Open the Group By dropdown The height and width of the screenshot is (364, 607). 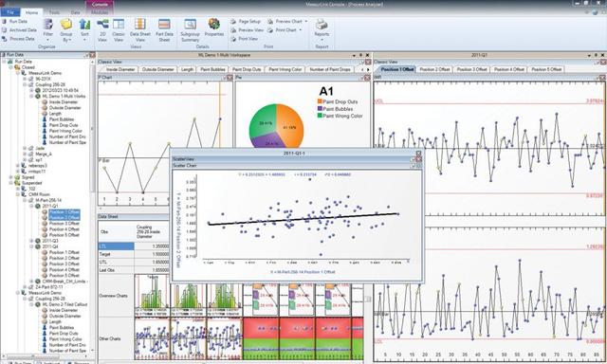coord(66,29)
